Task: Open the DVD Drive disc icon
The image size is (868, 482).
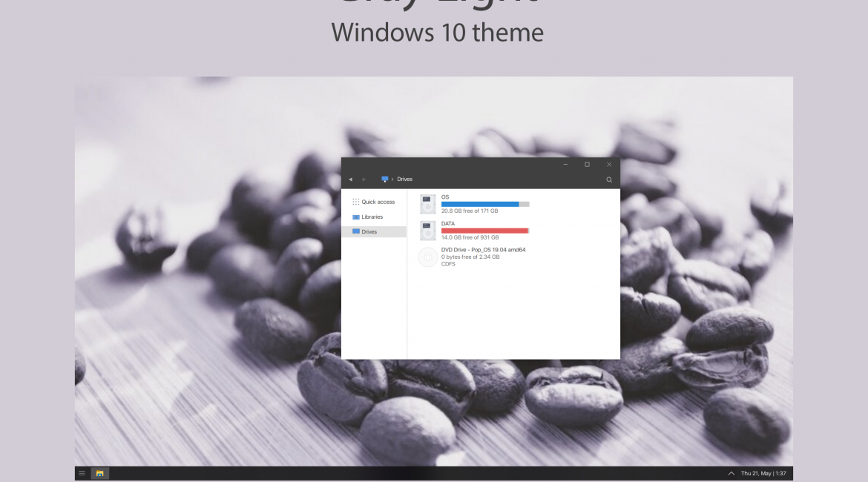Action: [427, 257]
